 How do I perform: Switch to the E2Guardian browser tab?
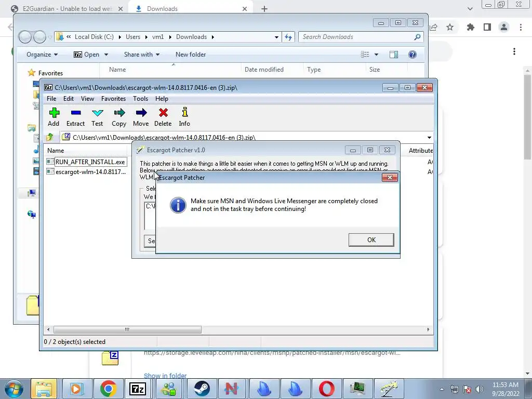pos(66,9)
